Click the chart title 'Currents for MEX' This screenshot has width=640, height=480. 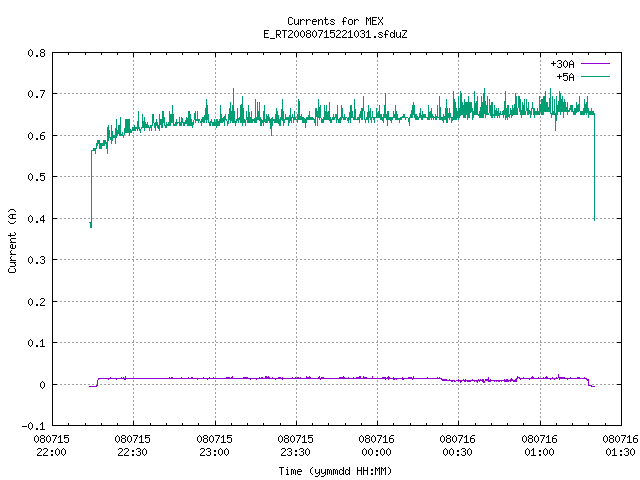pyautogui.click(x=335, y=21)
